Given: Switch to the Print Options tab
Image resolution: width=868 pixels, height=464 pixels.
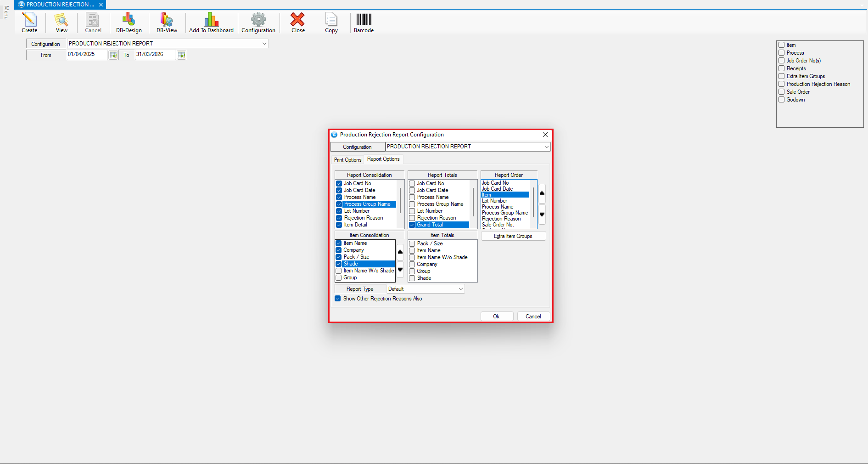Looking at the screenshot, I should coord(347,160).
